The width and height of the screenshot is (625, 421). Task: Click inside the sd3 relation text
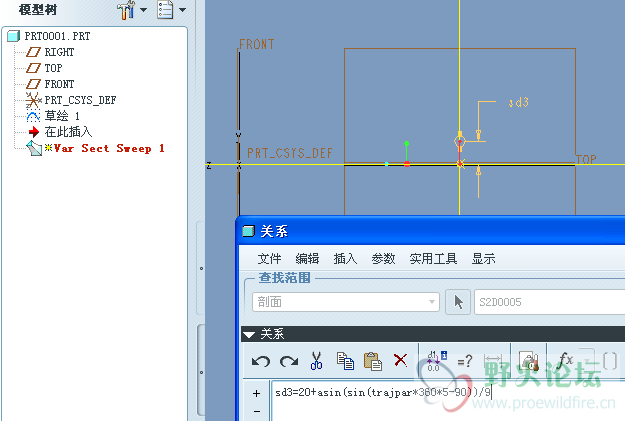pos(383,392)
